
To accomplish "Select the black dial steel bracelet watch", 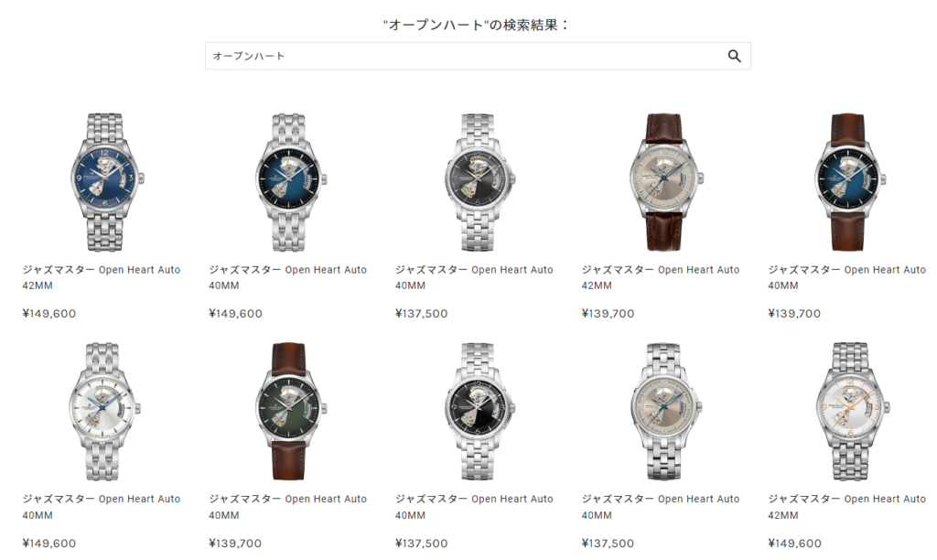I will [x=478, y=411].
